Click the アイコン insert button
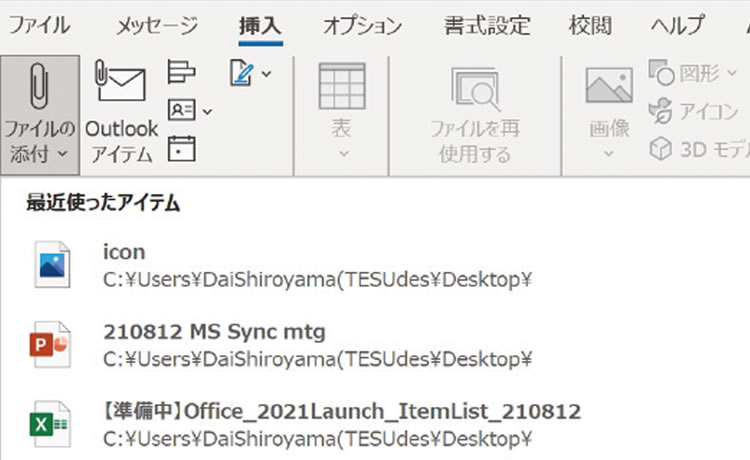The width and height of the screenshot is (750, 460). click(694, 111)
